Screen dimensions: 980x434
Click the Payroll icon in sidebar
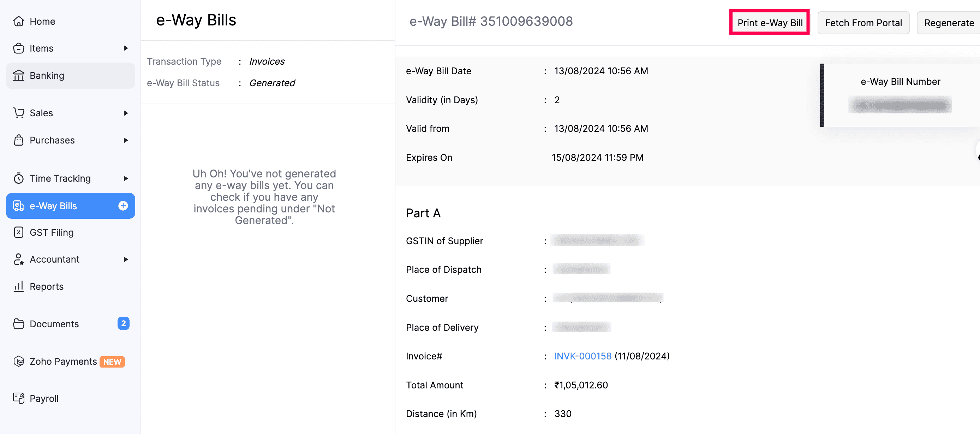point(18,398)
